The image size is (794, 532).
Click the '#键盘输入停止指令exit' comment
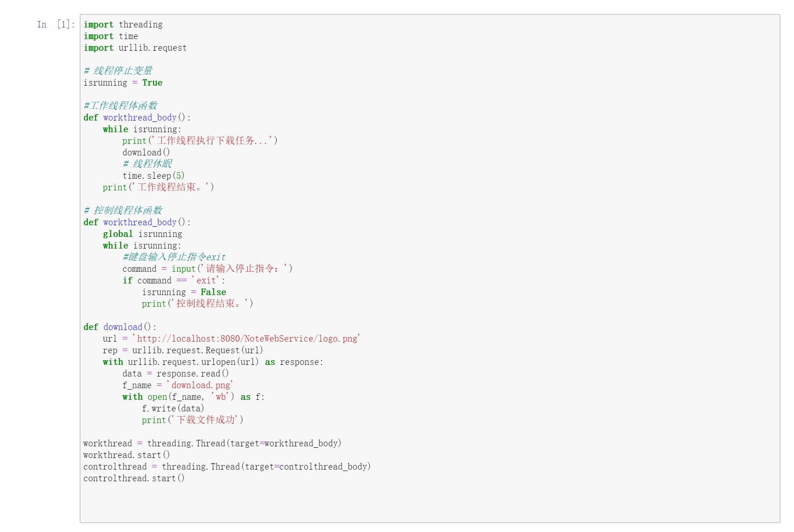(x=174, y=257)
